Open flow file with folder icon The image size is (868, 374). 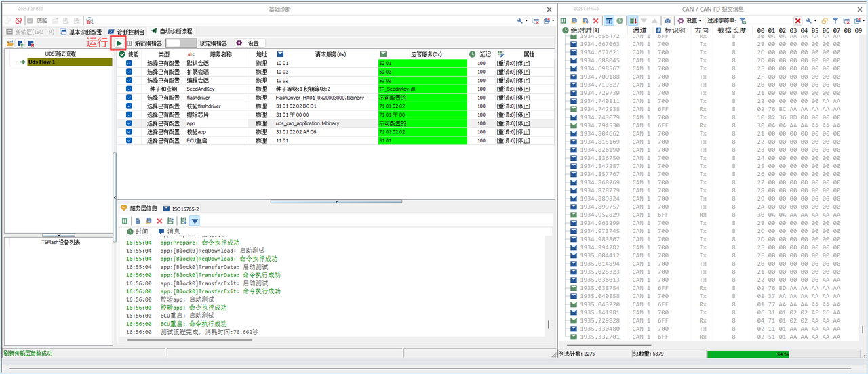[x=10, y=43]
